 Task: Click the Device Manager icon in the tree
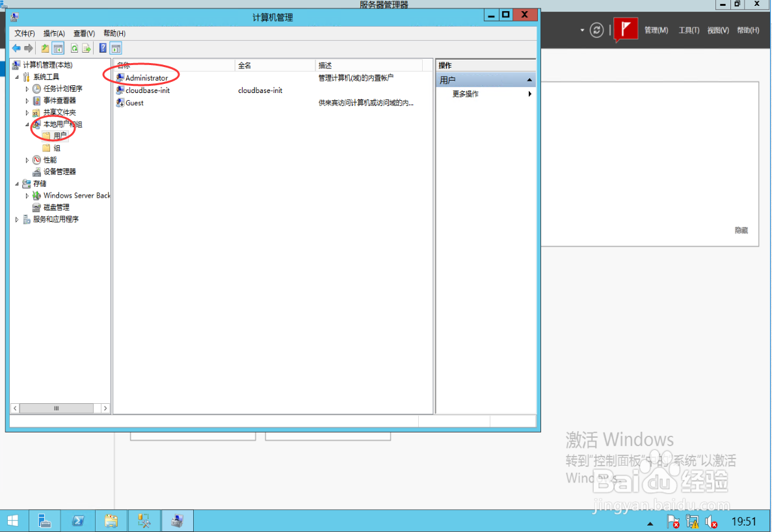pyautogui.click(x=37, y=172)
